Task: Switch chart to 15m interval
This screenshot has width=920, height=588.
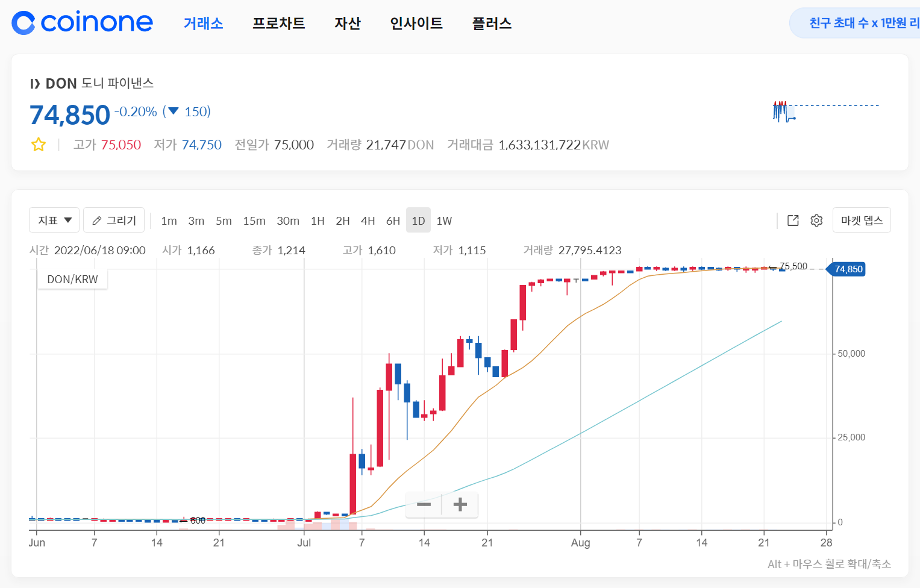Action: pos(254,221)
